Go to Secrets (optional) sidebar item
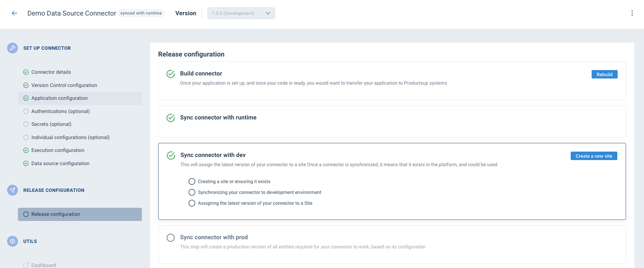Viewport: 644px width, 268px height. point(51,124)
